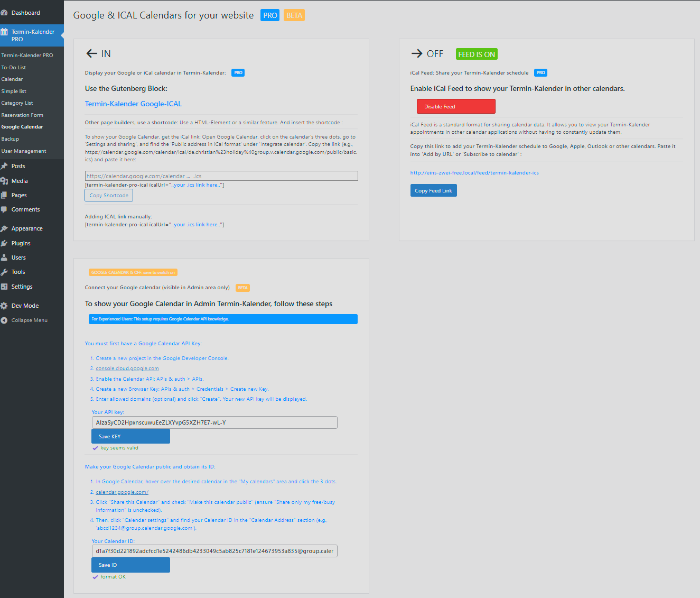Click the Users person icon
Screen dimensions: 700x598
[x=4, y=257]
